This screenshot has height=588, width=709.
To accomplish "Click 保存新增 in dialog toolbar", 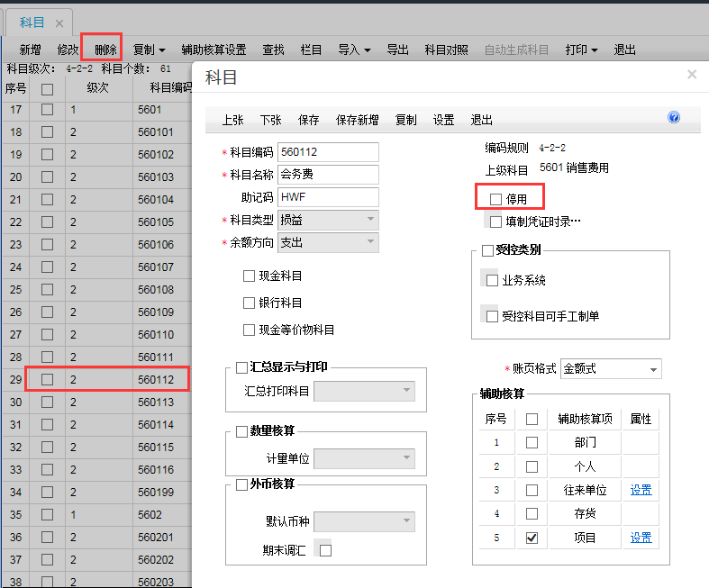I will 358,120.
